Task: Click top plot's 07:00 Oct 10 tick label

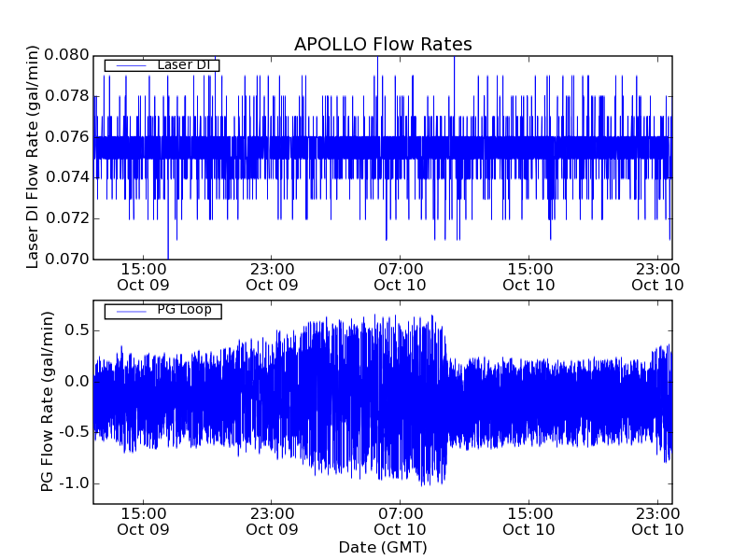Action: 400,276
